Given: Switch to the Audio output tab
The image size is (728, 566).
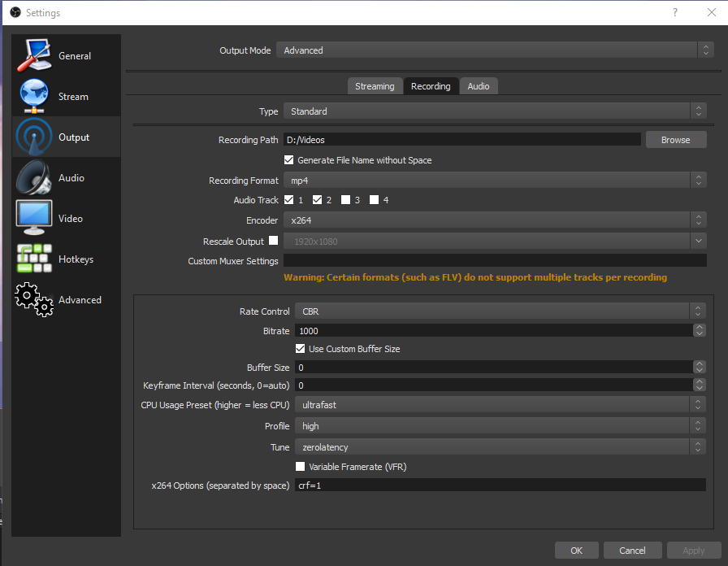Looking at the screenshot, I should coord(479,86).
